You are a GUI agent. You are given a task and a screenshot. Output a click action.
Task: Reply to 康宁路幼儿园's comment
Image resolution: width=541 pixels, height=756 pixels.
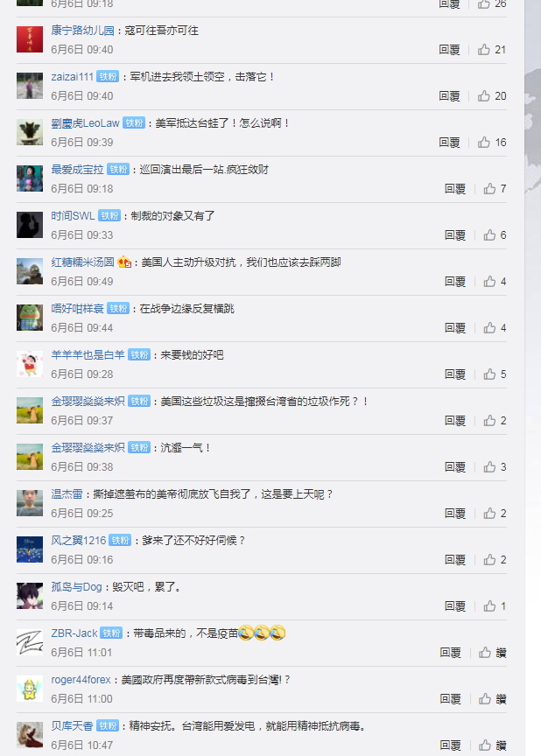point(449,50)
